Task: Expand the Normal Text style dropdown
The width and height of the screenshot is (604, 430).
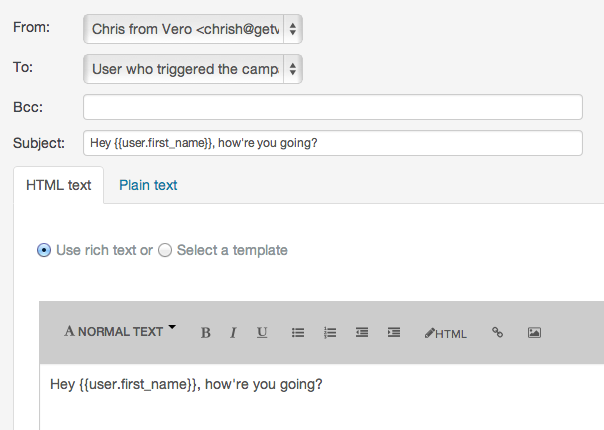Action: coord(120,332)
